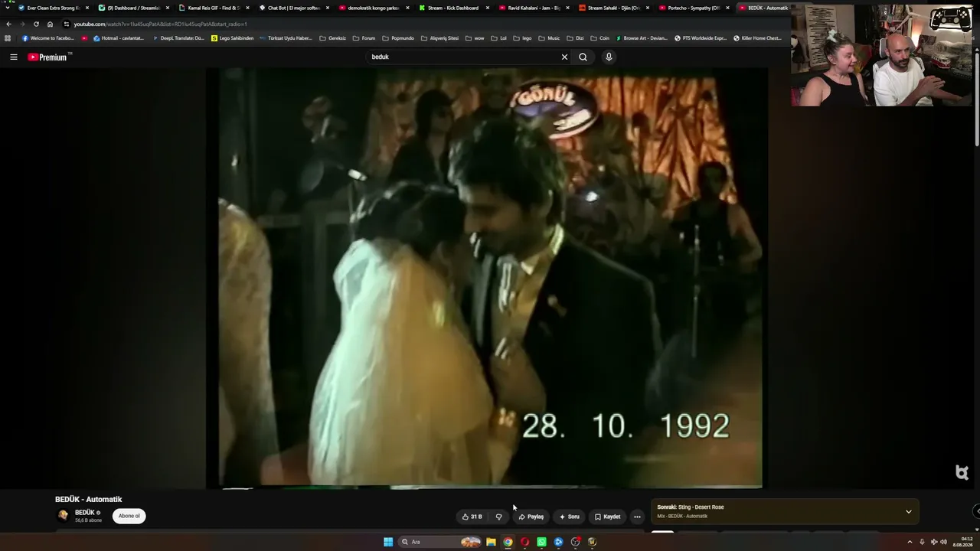Close the Ever Clean Extra Strong tab
The height and width of the screenshot is (551, 980).
coord(87,8)
